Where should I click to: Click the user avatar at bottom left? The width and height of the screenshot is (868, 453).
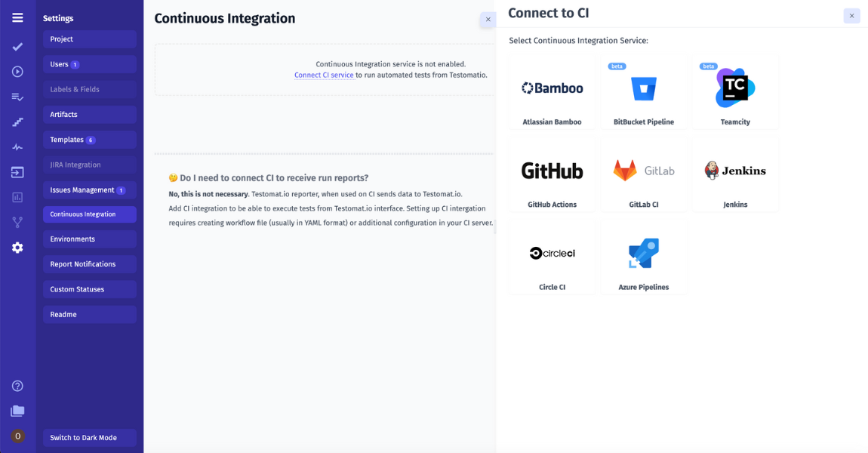17,436
